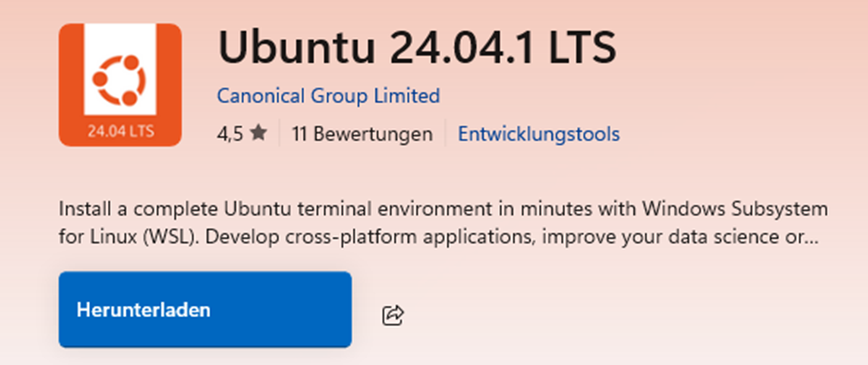Share this Ubuntu app via arrow icon

click(x=393, y=315)
